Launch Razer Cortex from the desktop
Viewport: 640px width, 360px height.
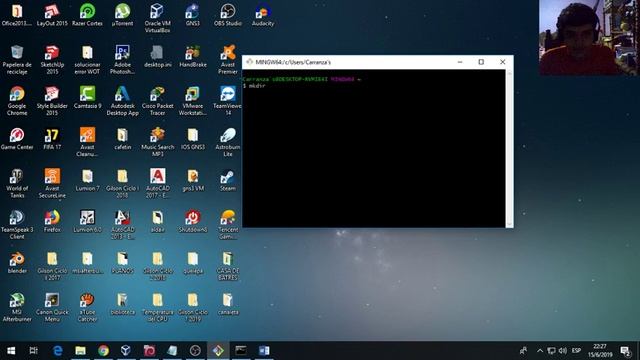pos(87,16)
